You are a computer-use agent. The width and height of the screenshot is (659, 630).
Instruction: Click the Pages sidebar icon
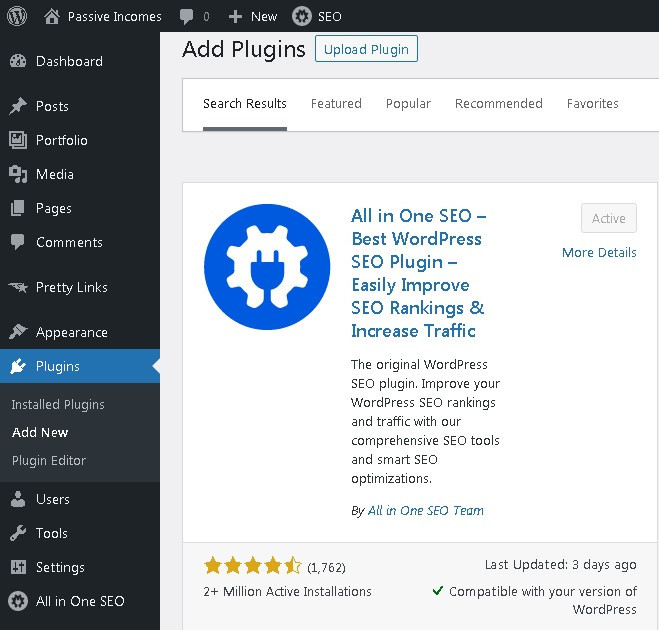[18, 208]
